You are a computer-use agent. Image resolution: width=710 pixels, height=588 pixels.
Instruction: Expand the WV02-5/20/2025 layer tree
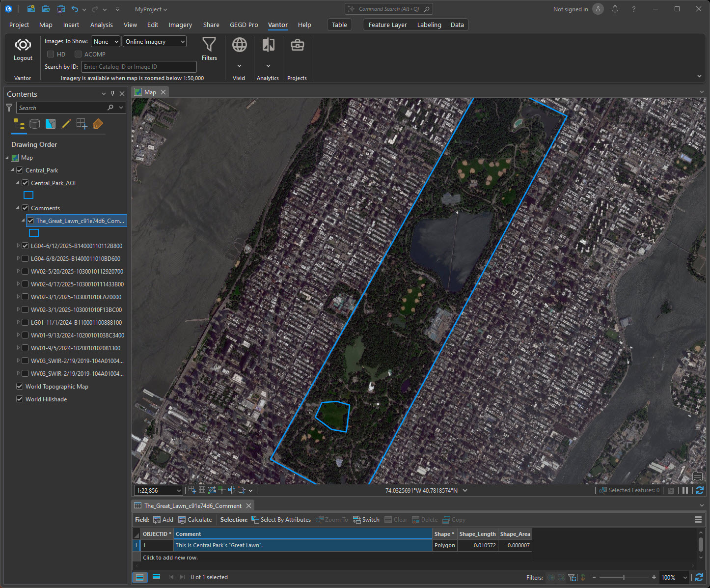tap(19, 271)
